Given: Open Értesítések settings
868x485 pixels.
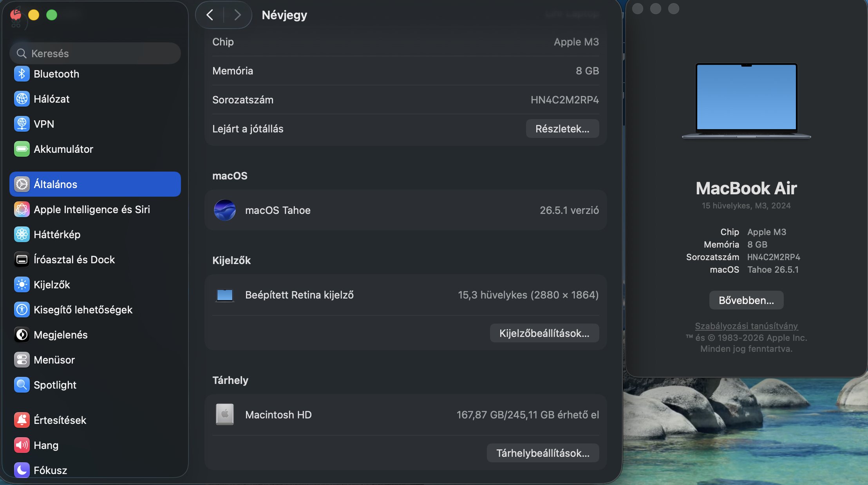Looking at the screenshot, I should coord(95,420).
